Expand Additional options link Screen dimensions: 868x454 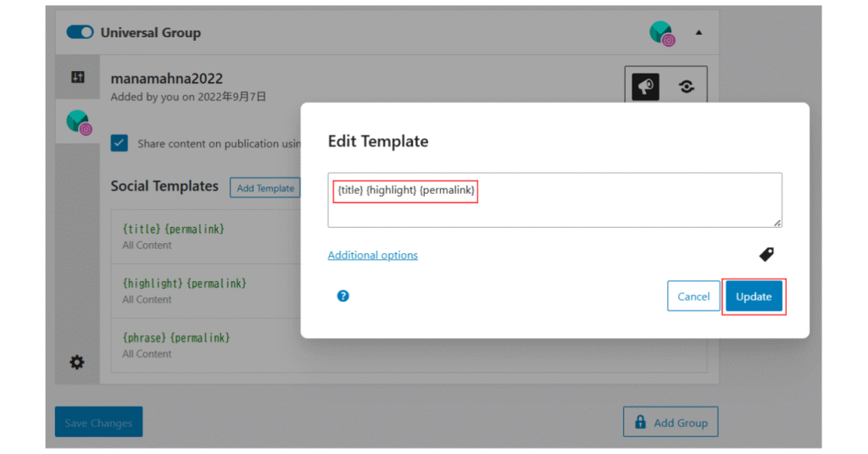(373, 255)
